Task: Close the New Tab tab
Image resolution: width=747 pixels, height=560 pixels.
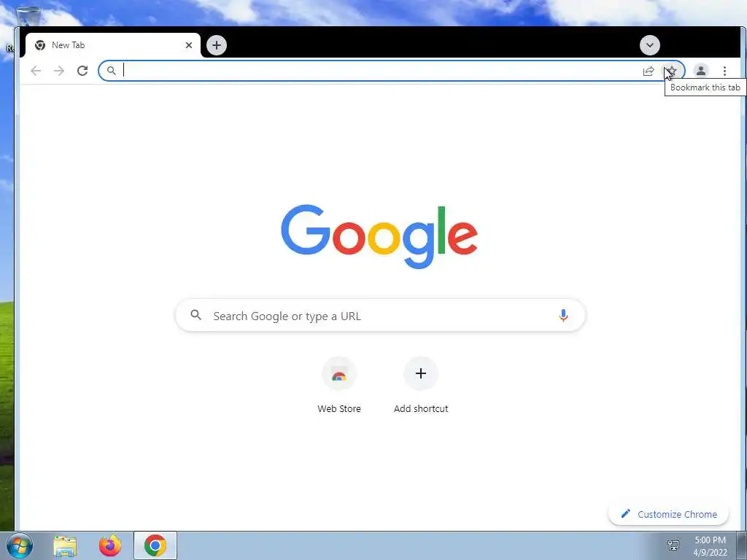Action: (x=189, y=45)
